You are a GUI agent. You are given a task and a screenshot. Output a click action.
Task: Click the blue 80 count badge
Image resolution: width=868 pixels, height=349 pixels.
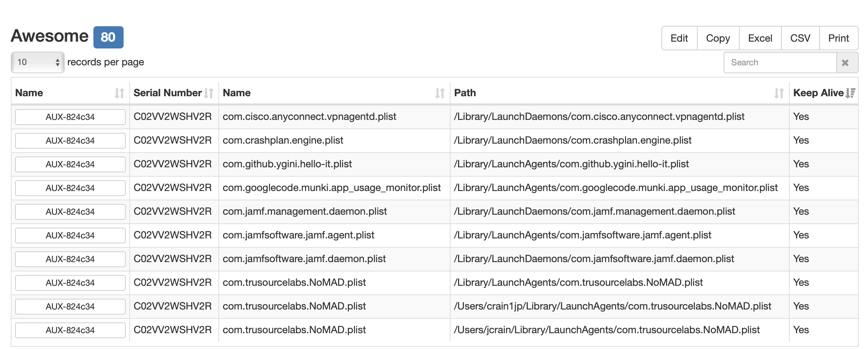pos(108,37)
